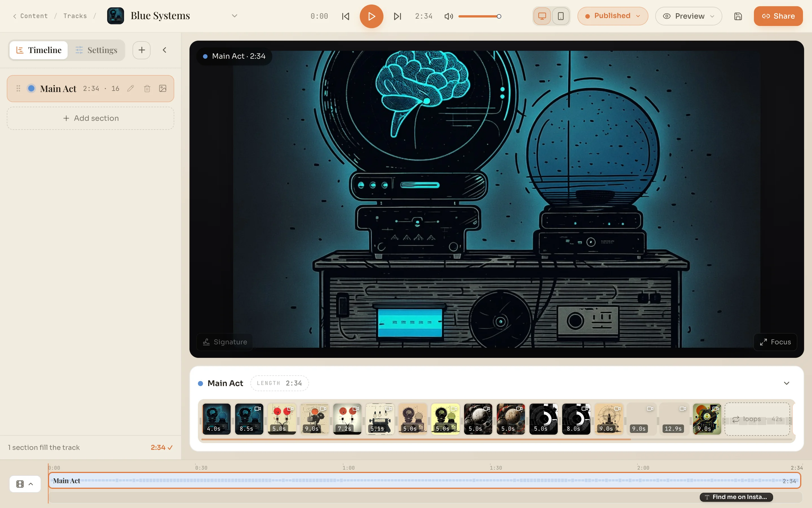Enter Focus mode on preview
The width and height of the screenshot is (812, 508).
tap(775, 342)
